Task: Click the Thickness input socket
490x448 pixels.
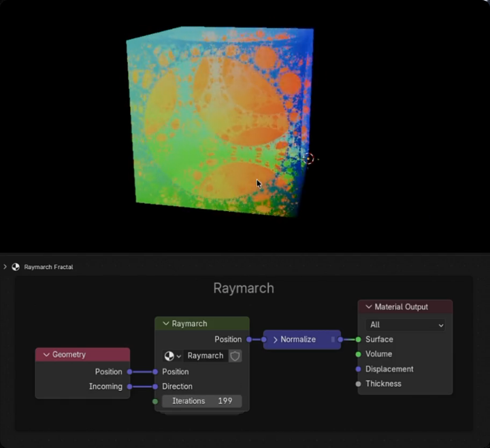Action: pyautogui.click(x=358, y=384)
